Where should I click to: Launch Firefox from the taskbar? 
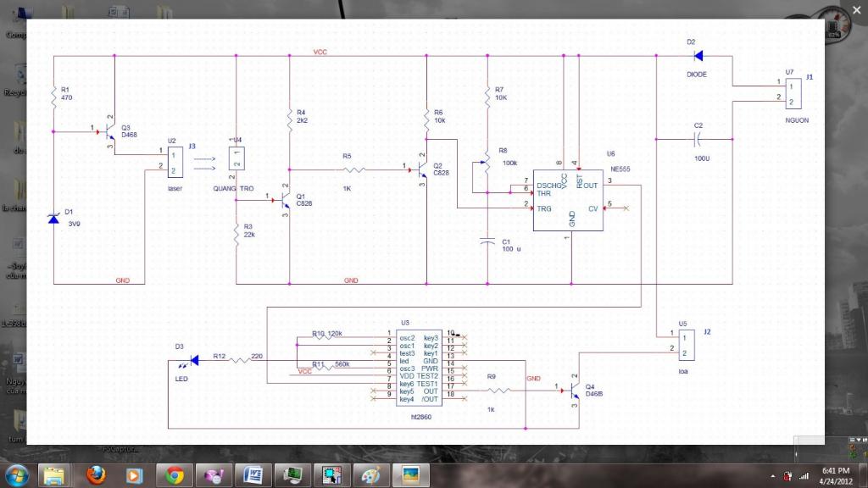tap(96, 476)
